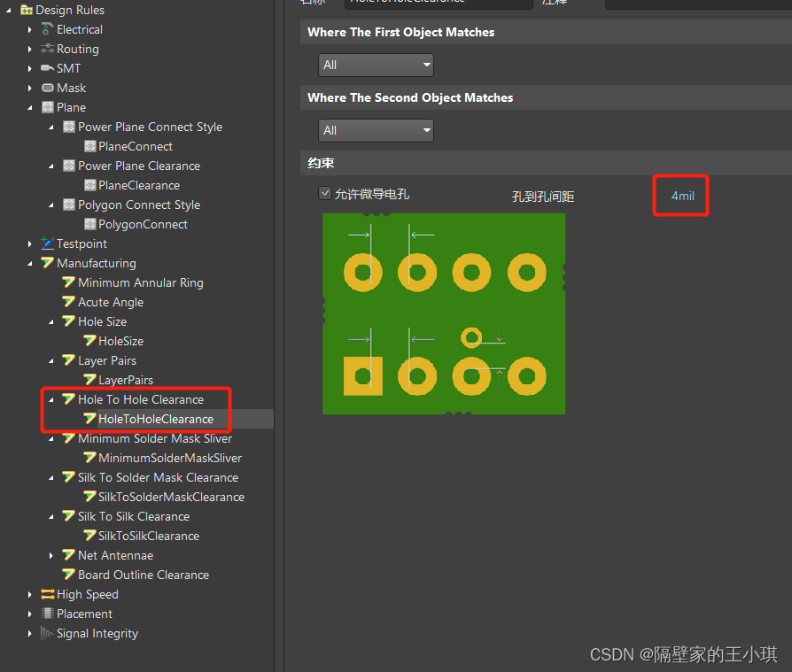Click the Hole Size category icon

pyautogui.click(x=69, y=321)
